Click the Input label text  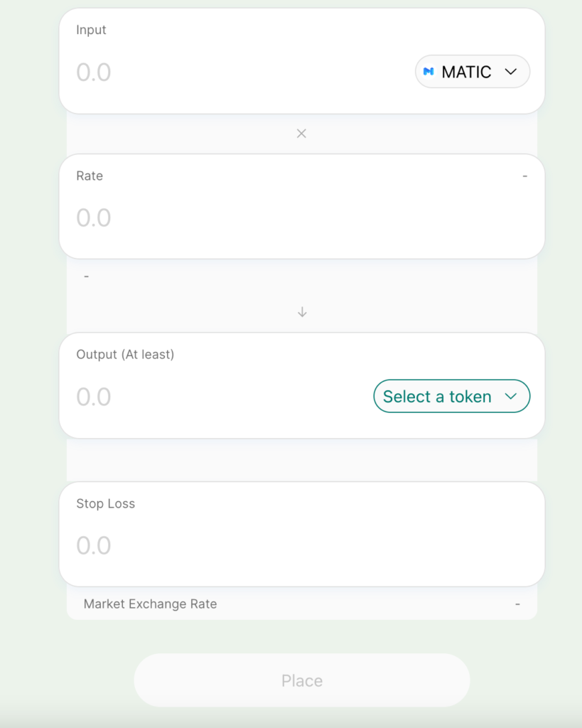[x=92, y=30]
